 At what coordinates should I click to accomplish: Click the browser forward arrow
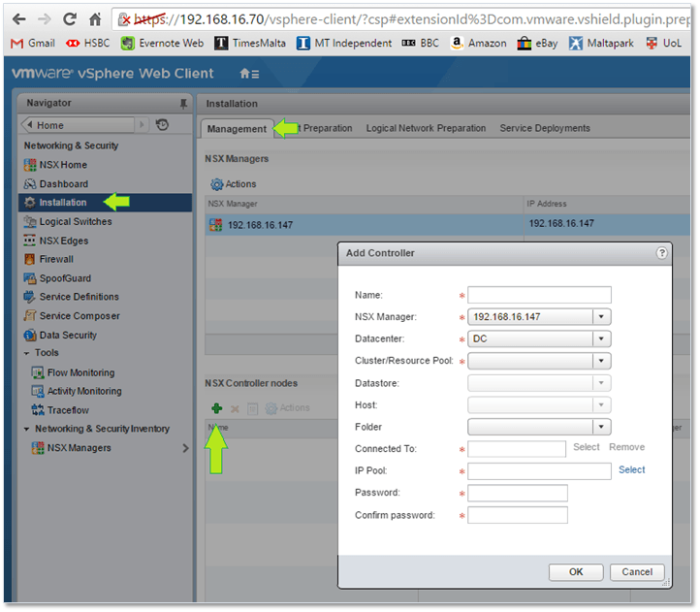(45, 19)
